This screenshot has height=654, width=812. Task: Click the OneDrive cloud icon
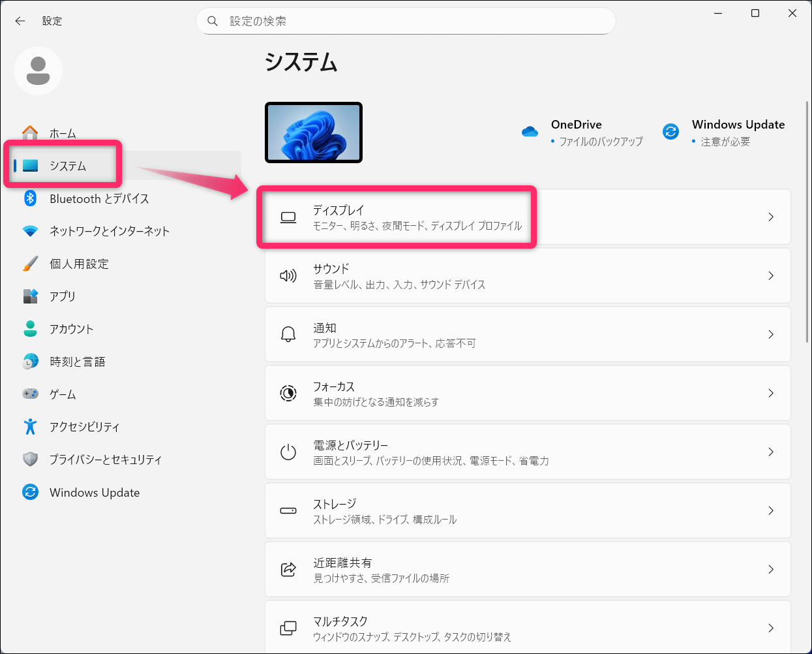(x=530, y=132)
